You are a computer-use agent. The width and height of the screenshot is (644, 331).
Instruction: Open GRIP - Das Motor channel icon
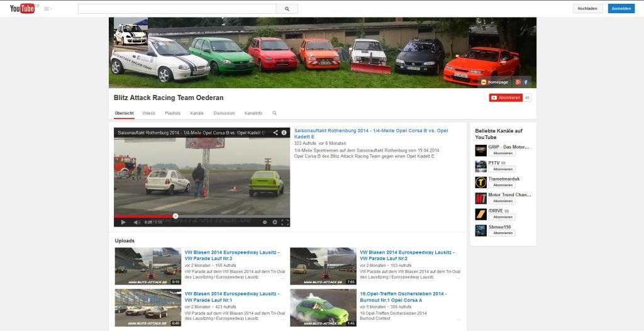481,150
